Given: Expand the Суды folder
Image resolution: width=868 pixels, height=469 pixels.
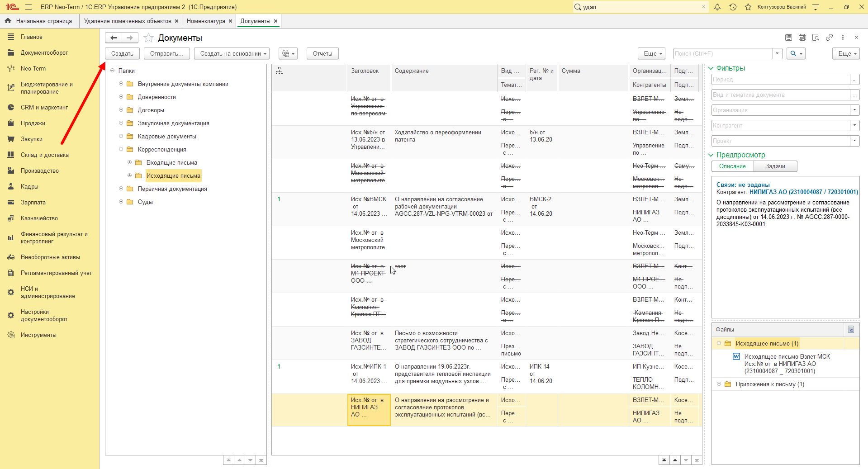Looking at the screenshot, I should pyautogui.click(x=121, y=202).
